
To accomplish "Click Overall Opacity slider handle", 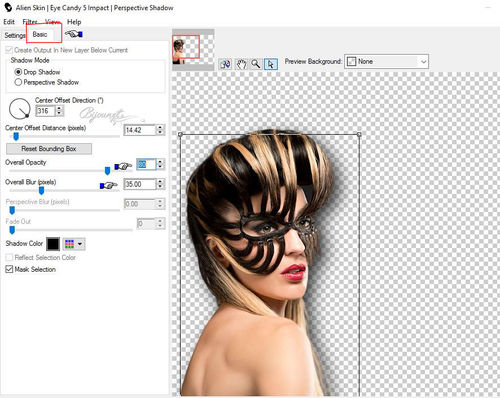I will point(107,171).
